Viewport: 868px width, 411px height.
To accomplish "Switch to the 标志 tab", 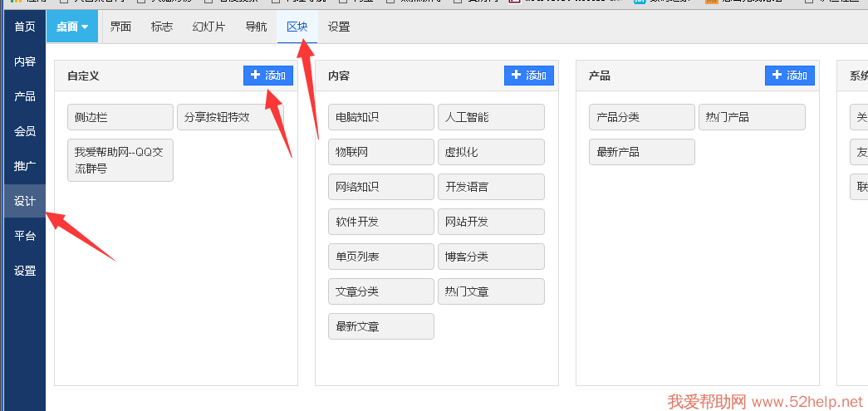I will [x=162, y=27].
